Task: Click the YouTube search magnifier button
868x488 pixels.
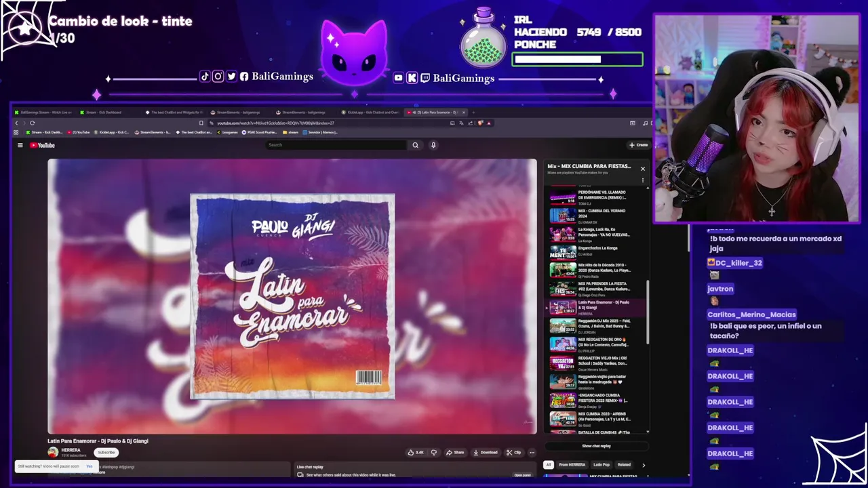Action: [x=415, y=145]
